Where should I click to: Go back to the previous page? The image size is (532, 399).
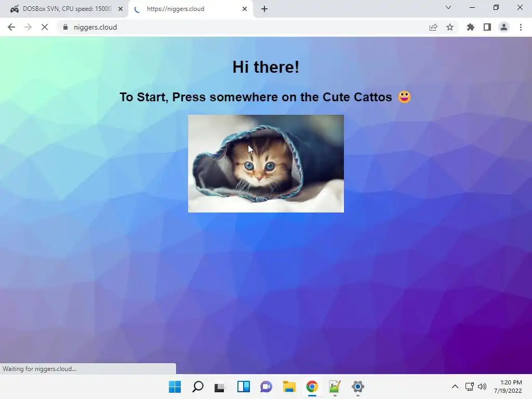click(x=11, y=27)
